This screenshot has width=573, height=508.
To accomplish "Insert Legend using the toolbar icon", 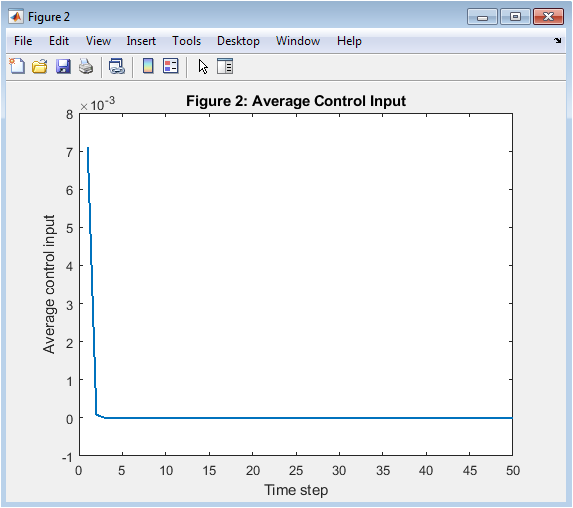I will click(x=171, y=66).
